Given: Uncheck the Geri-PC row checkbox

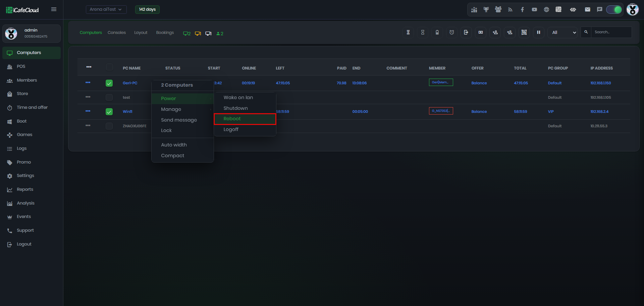Looking at the screenshot, I should 109,83.
